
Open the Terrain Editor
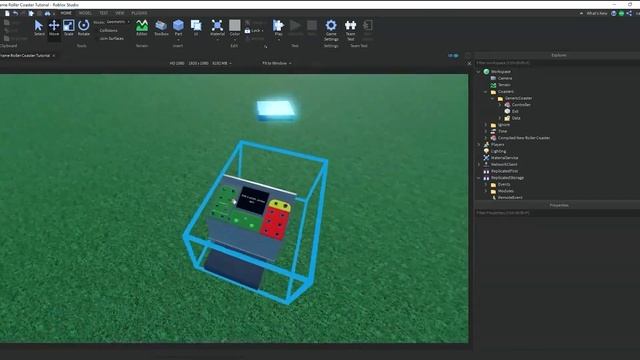click(x=142, y=27)
